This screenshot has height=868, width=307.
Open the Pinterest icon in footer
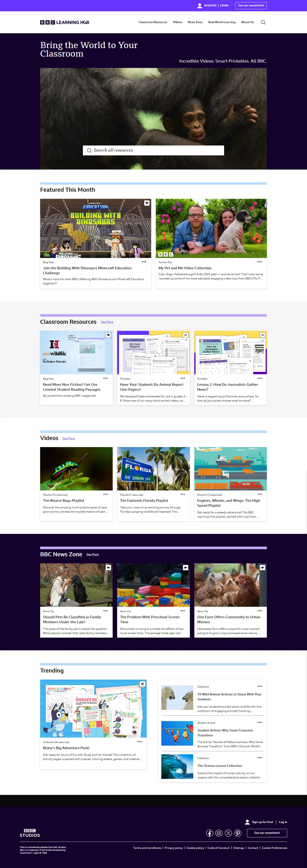[238, 833]
